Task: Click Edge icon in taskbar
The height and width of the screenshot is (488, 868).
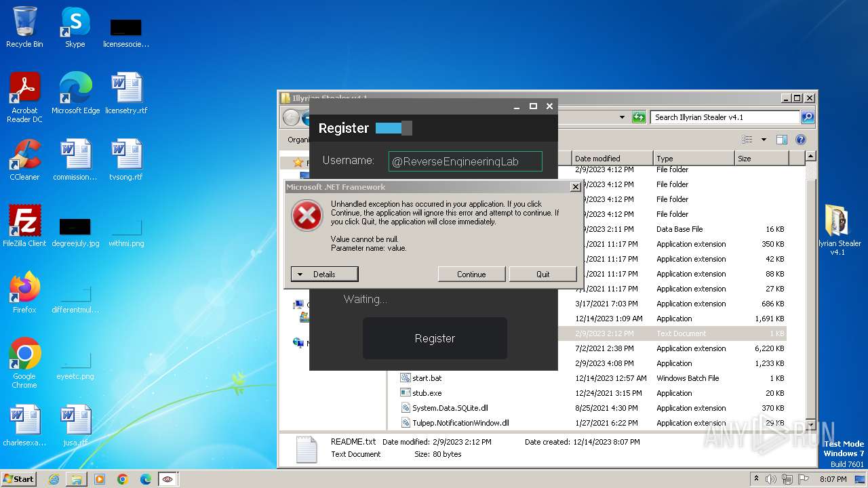Action: tap(146, 479)
